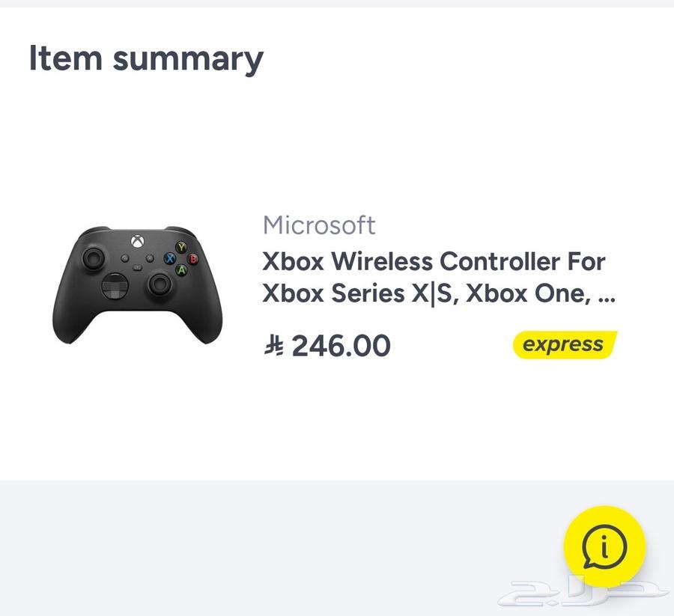Click the red B button on the controller
674x616 pixels.
(193, 259)
